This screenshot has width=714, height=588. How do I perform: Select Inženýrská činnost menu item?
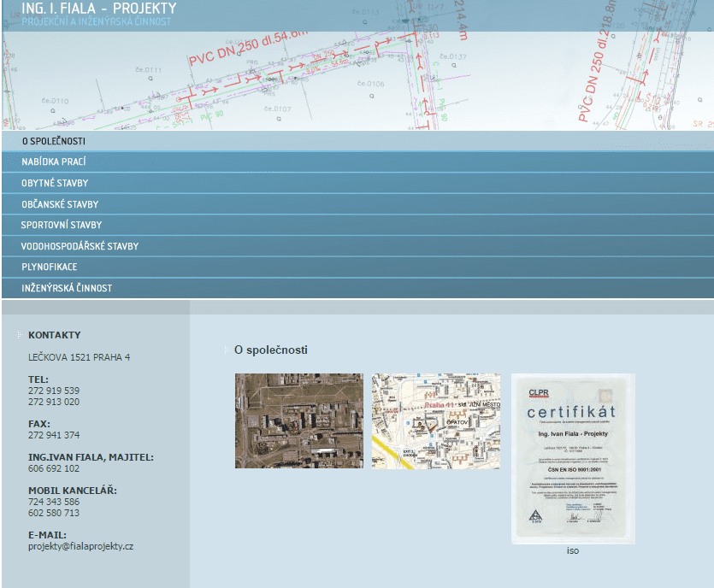pyautogui.click(x=357, y=288)
